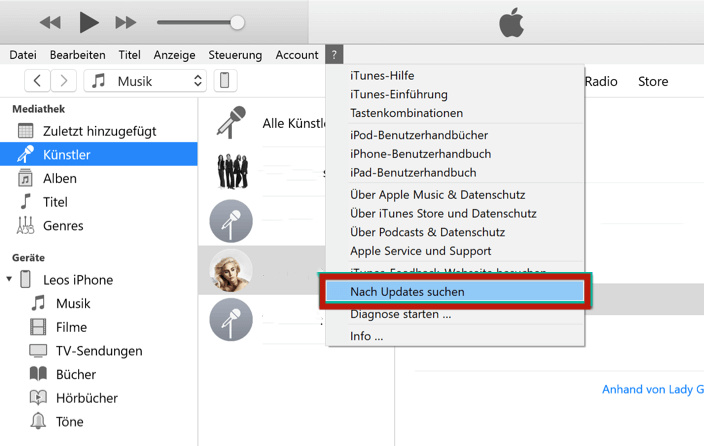Select Titel in the Mediathek sidebar
Image resolution: width=704 pixels, height=446 pixels.
pos(99,202)
